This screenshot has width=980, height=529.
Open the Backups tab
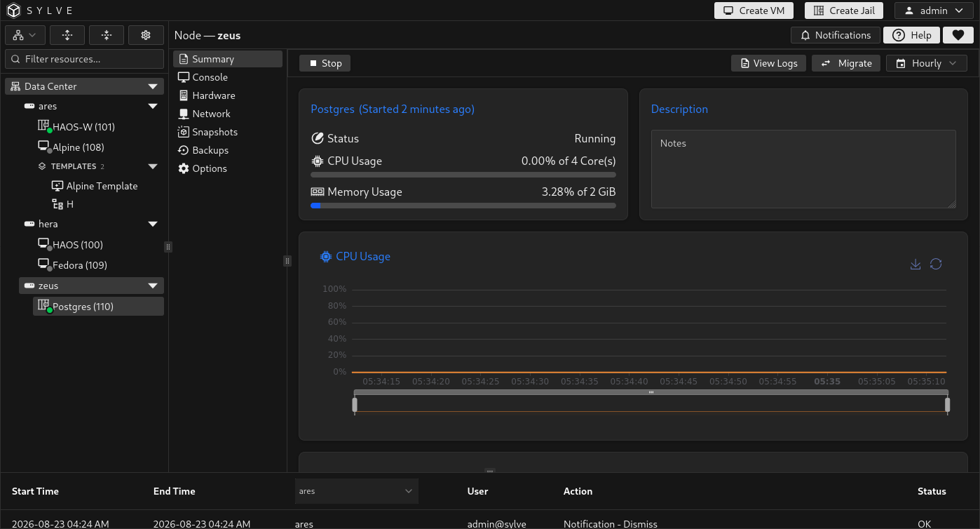pos(228,150)
